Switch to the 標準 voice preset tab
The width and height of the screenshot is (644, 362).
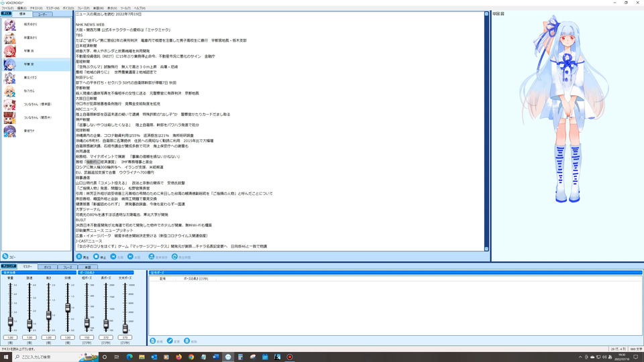click(22, 14)
